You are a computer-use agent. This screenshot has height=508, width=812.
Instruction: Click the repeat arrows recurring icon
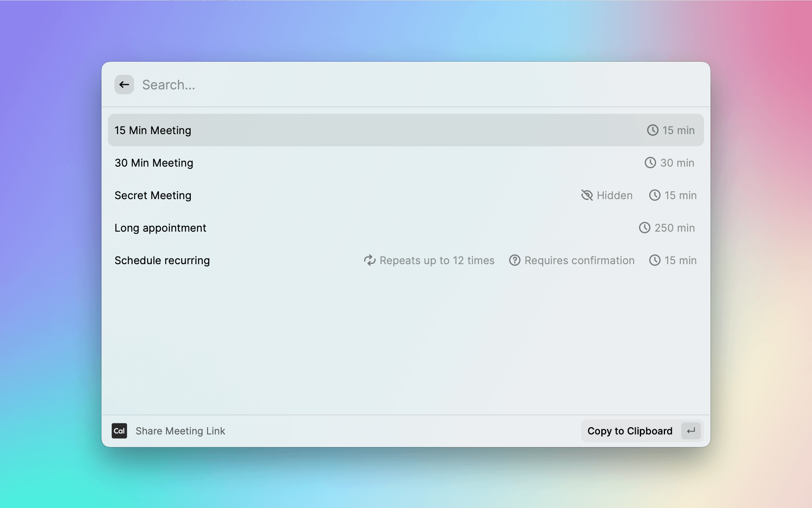pos(369,260)
